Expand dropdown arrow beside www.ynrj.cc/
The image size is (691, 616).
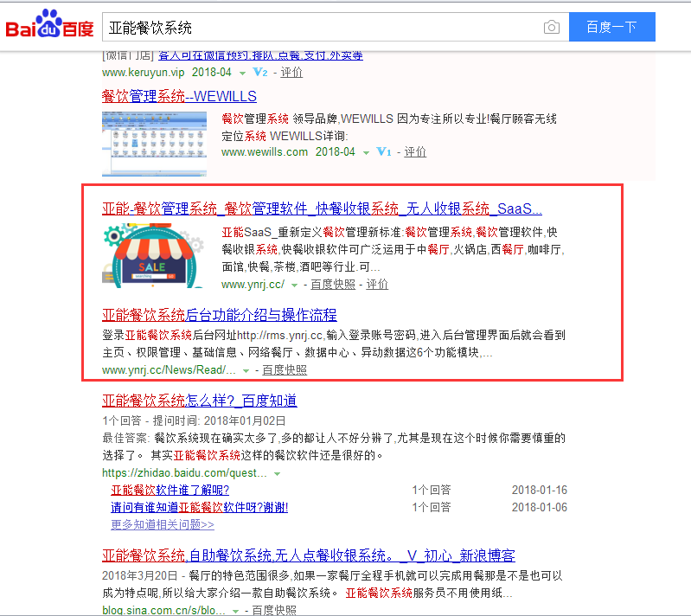pos(294,286)
